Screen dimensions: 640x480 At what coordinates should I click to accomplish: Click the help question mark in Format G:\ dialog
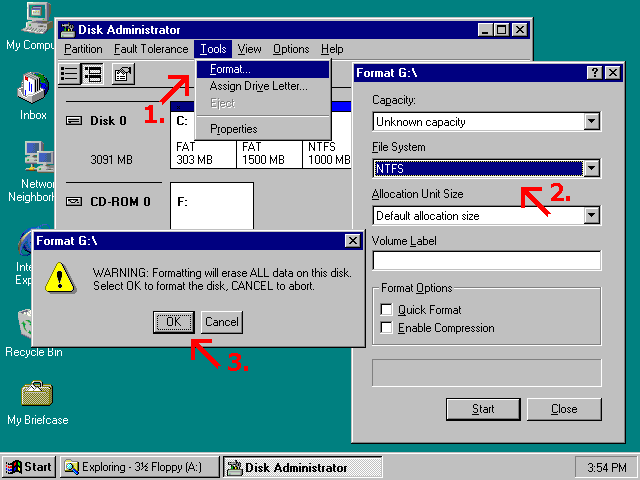[595, 73]
